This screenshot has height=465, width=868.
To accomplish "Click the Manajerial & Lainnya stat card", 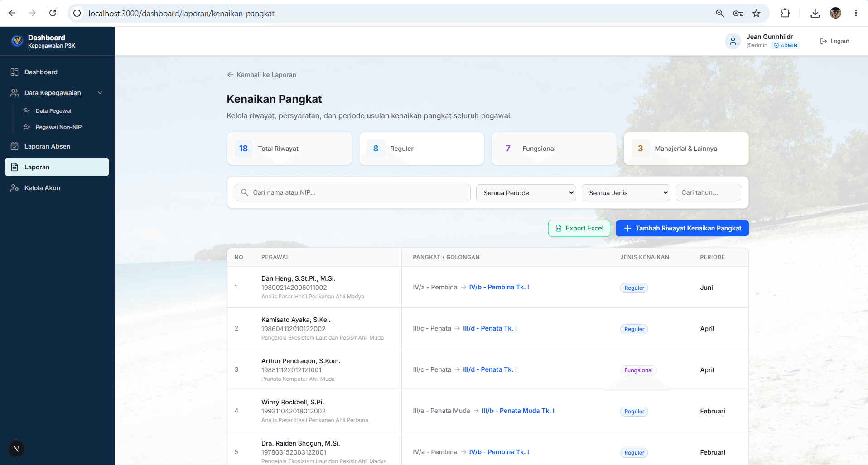I will (686, 149).
